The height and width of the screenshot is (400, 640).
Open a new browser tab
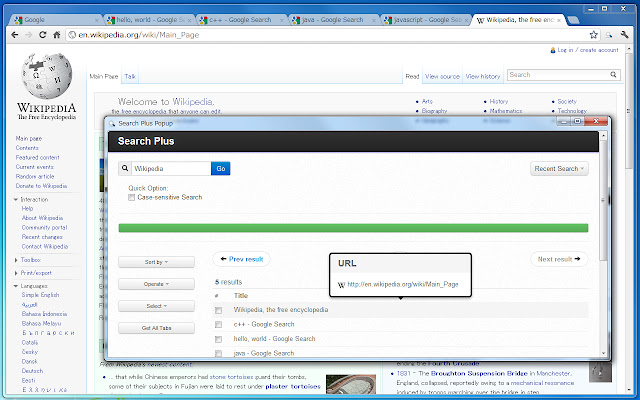(x=573, y=20)
